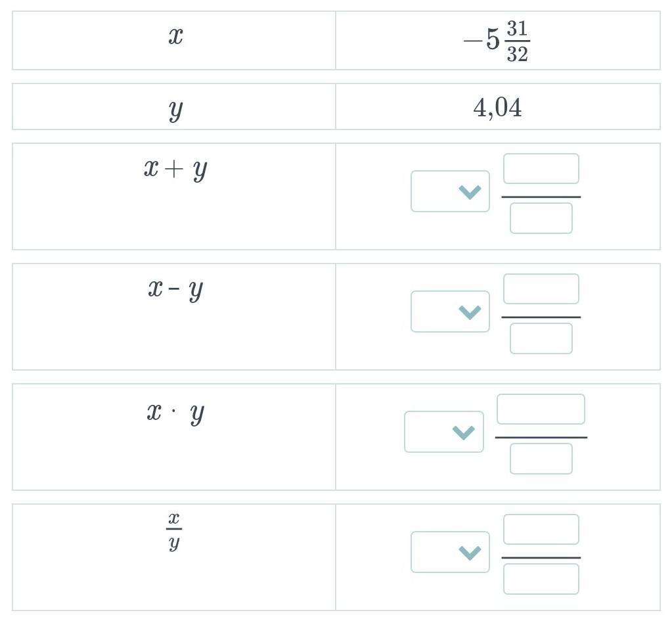Image resolution: width=672 pixels, height=623 pixels.
Task: Open the sign dropdown for x + y
Action: (450, 191)
